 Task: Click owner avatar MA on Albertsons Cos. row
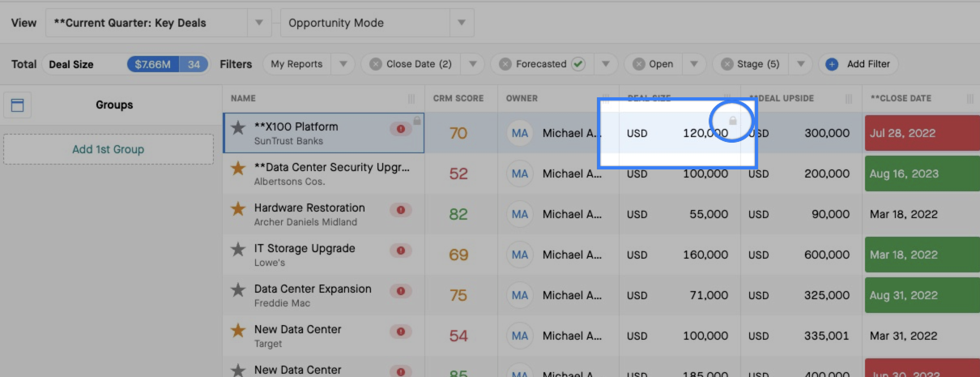point(520,174)
